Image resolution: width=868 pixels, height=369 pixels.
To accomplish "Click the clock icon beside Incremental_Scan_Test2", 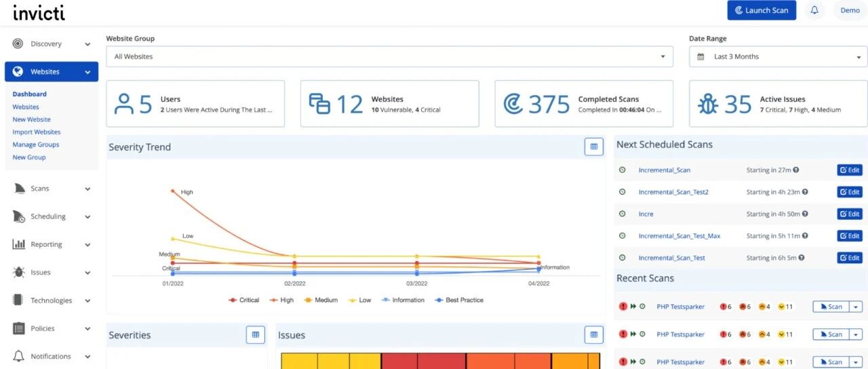I will pos(622,192).
